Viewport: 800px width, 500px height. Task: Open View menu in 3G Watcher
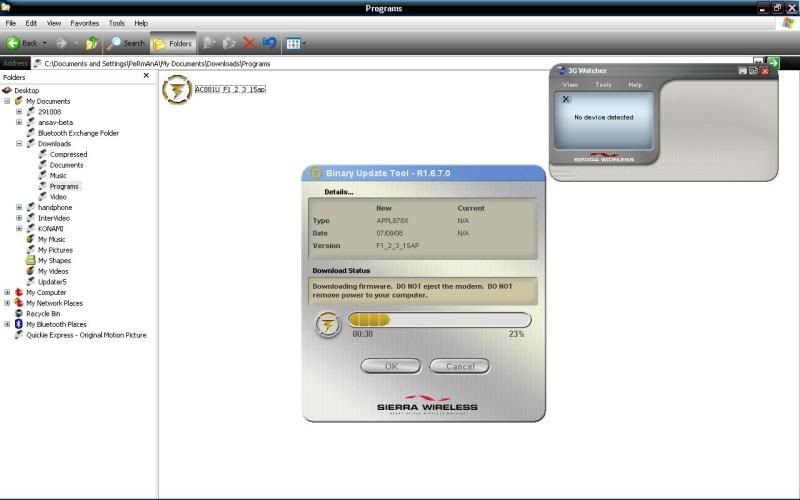(570, 85)
